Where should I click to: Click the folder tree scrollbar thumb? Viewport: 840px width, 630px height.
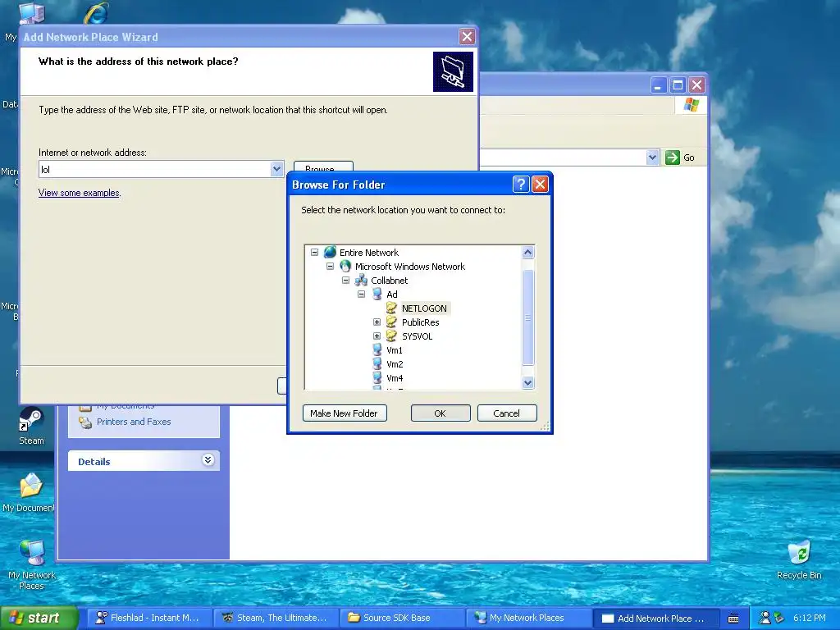(x=527, y=317)
